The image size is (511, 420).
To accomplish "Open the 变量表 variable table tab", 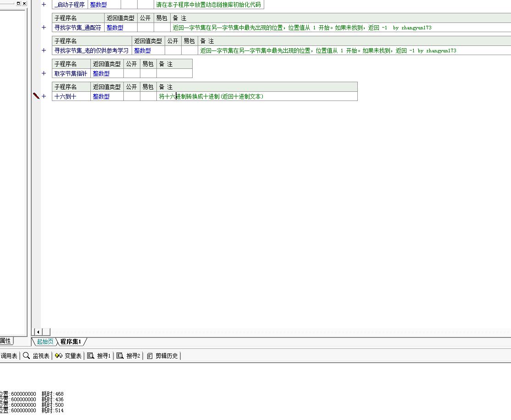I will tap(68, 356).
